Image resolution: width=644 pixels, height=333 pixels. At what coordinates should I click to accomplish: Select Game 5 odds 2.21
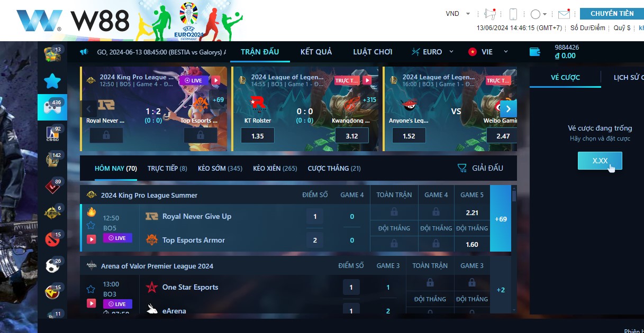click(x=472, y=212)
